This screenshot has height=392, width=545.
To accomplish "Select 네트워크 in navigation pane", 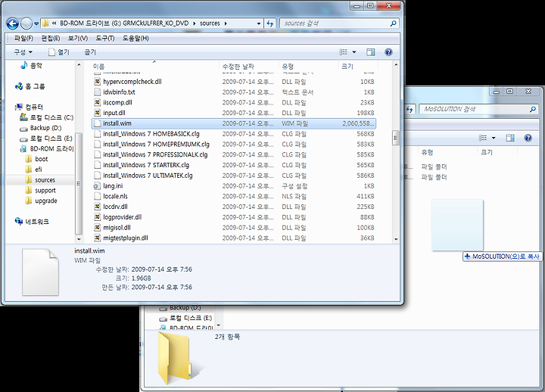I will click(32, 222).
